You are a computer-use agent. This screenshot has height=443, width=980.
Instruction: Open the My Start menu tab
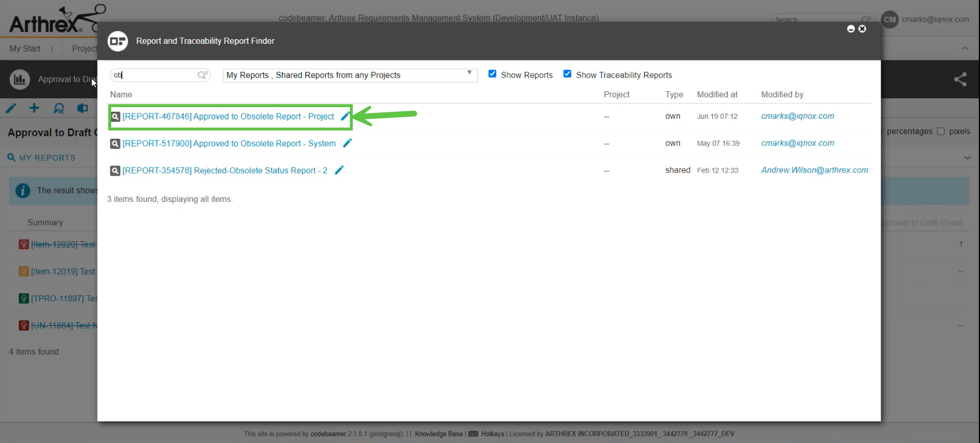[25, 49]
